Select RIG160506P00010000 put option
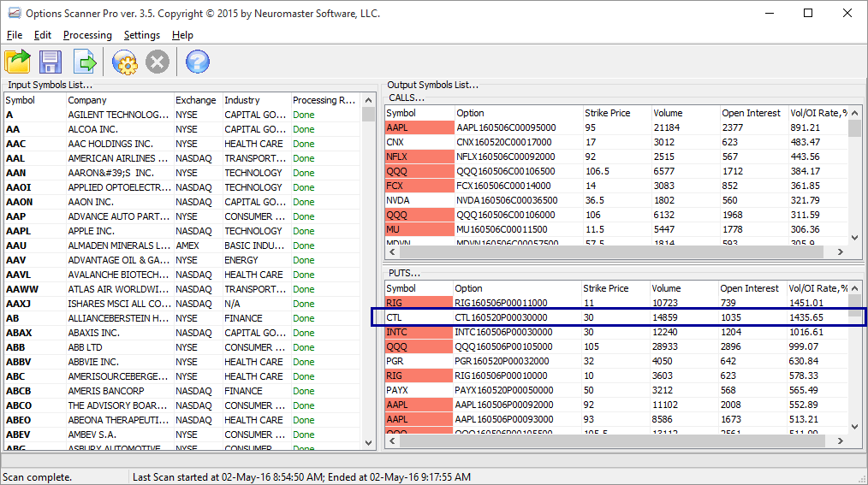The width and height of the screenshot is (868, 485). click(x=501, y=376)
